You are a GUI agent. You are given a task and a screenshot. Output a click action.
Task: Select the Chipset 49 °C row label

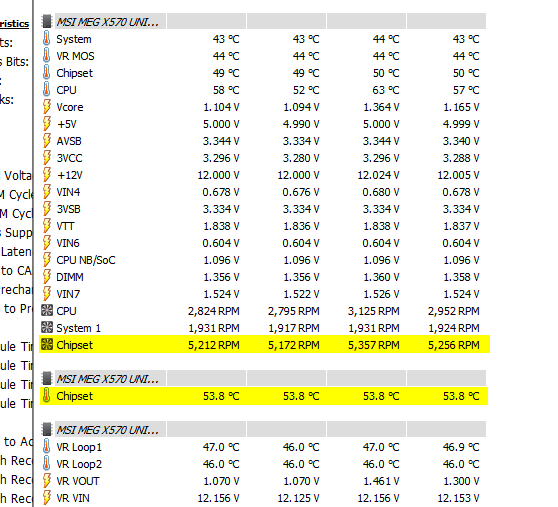click(74, 73)
